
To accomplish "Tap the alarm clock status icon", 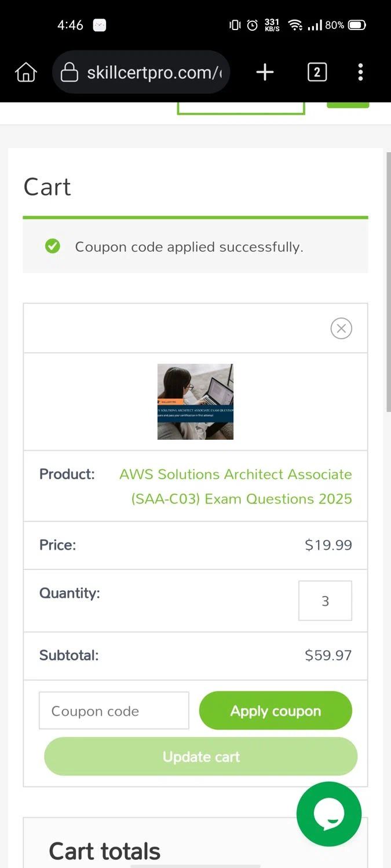I will (252, 25).
